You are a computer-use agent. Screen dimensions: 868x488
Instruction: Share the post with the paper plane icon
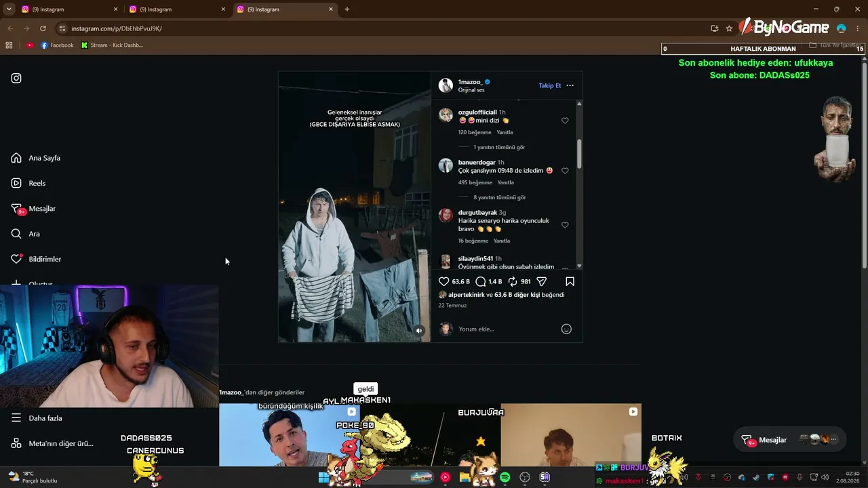542,281
